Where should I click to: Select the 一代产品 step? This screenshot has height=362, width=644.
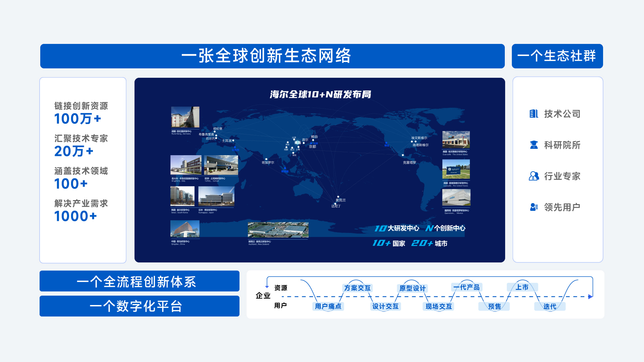467,287
